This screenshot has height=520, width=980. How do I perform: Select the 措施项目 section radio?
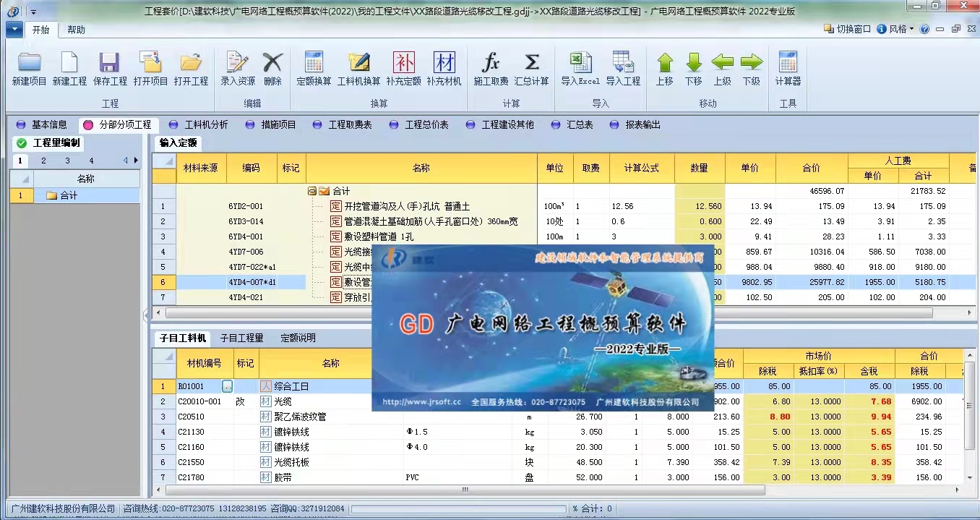250,124
